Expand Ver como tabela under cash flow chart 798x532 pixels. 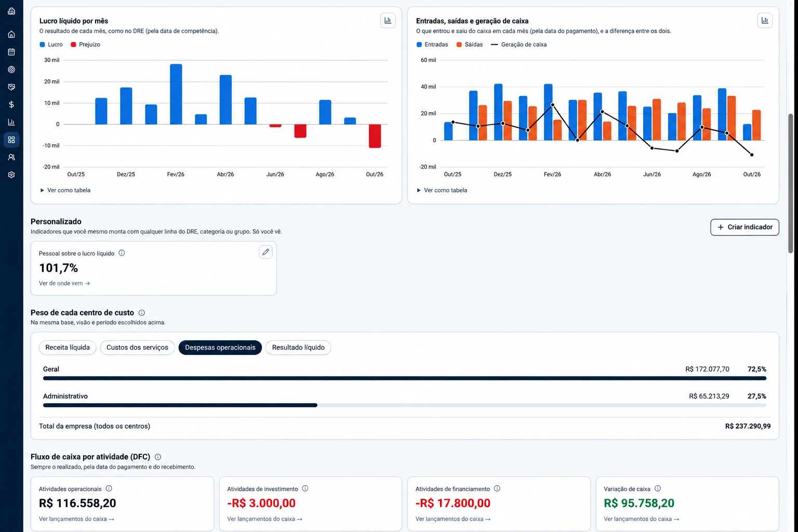[x=442, y=190]
